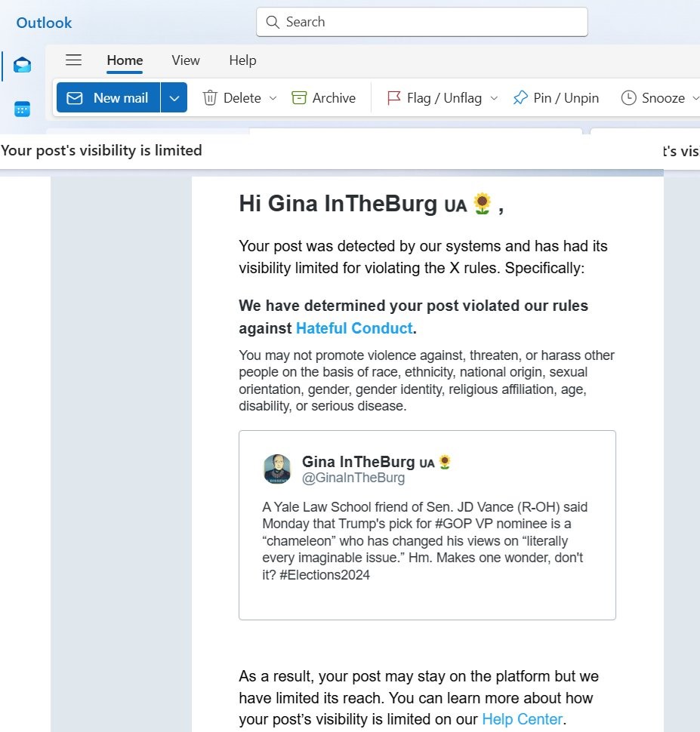Click into the Search field
Viewport: 700px width, 732px height.
pos(421,22)
